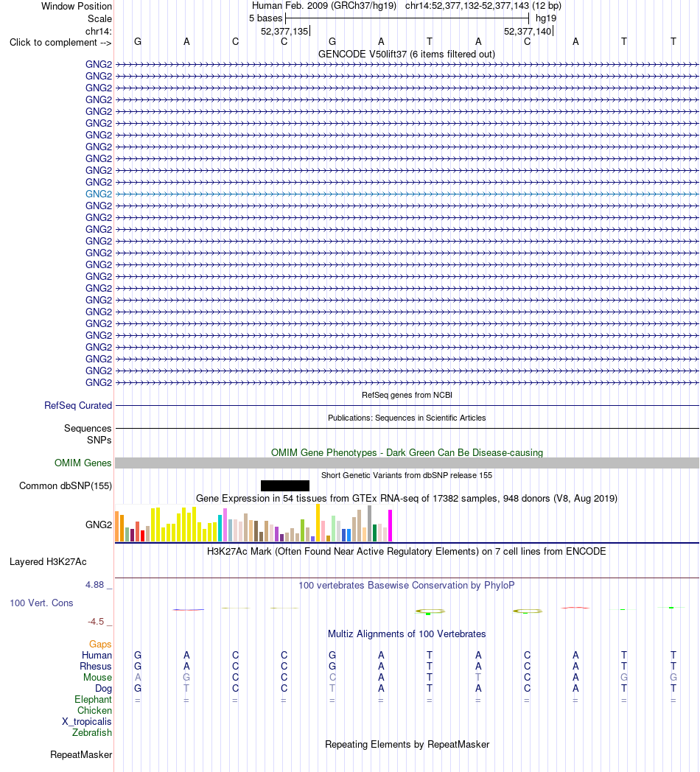The width and height of the screenshot is (700, 772).
Task: Click the H3K27Ac Mark ENCODE track title
Action: pyautogui.click(x=407, y=552)
